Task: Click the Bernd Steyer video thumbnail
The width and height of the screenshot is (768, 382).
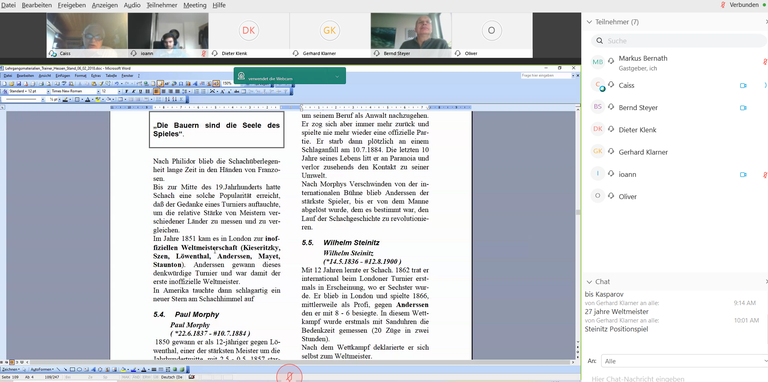Action: click(x=411, y=35)
